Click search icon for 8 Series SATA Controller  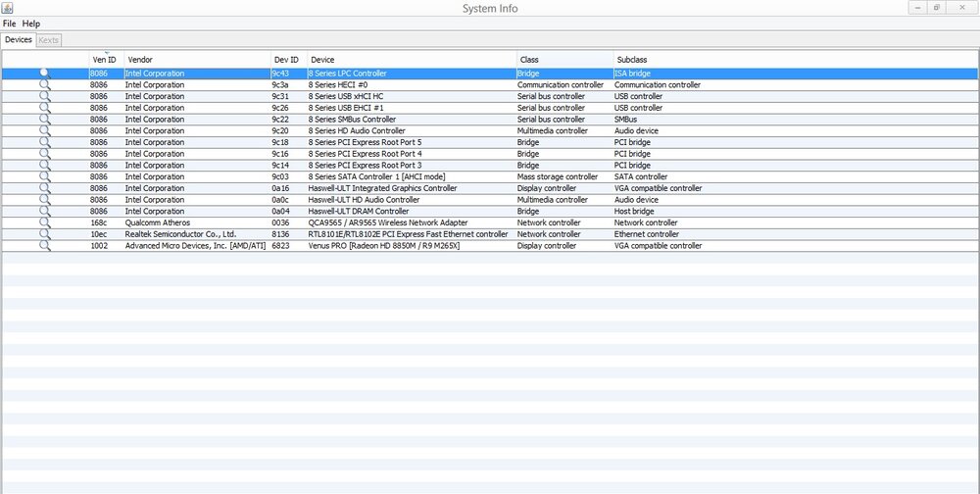click(x=44, y=177)
